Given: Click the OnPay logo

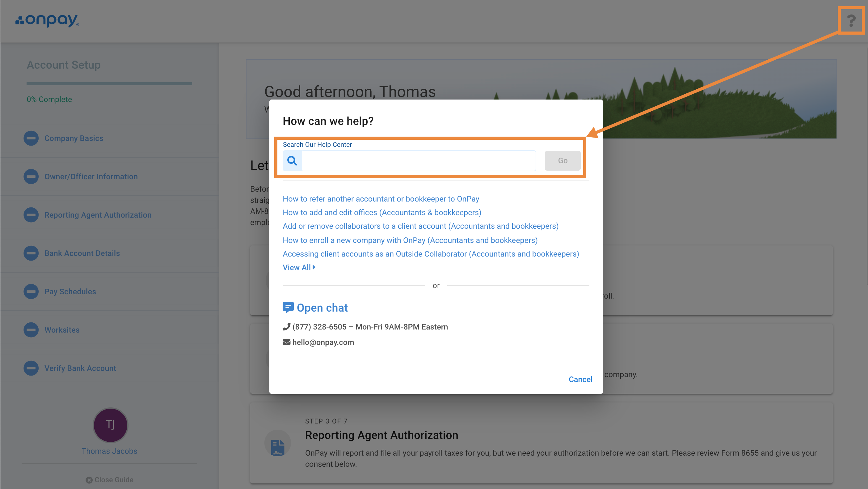Looking at the screenshot, I should (47, 21).
